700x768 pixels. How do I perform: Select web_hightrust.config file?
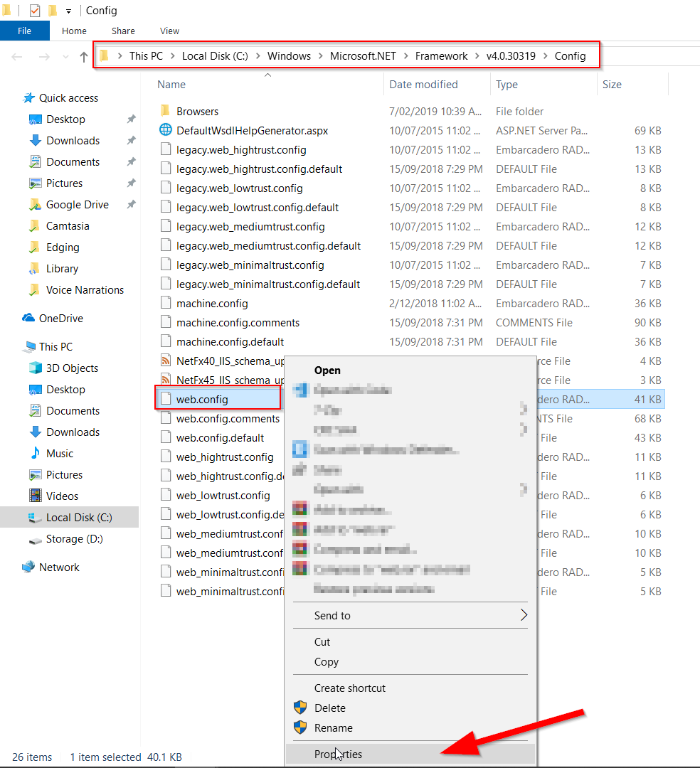225,457
